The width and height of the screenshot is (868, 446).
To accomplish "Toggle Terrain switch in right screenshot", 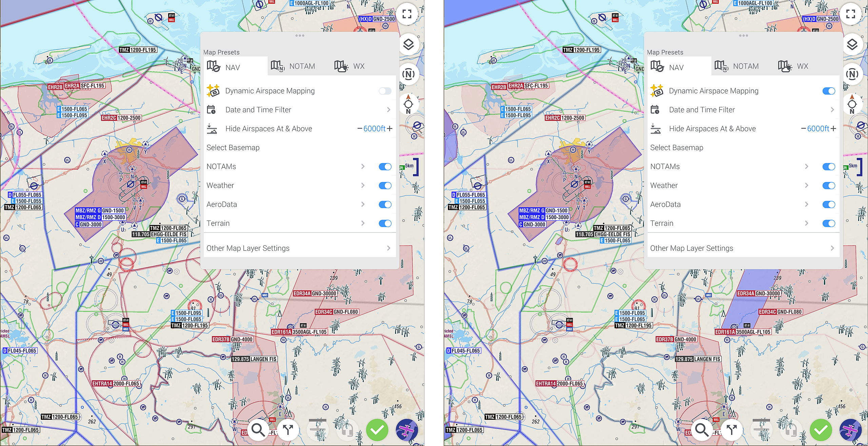I will 829,223.
